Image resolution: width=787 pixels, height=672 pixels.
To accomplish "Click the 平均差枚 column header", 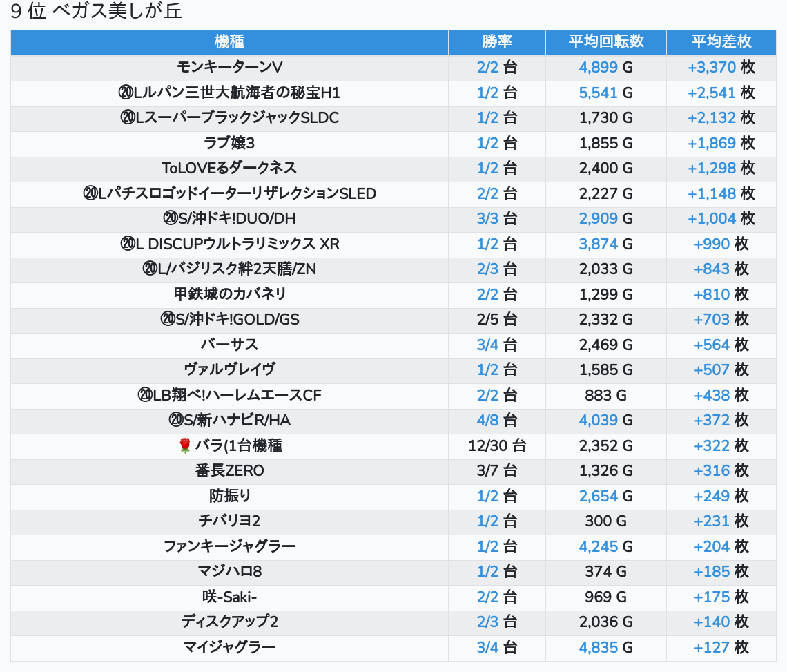I will [721, 41].
